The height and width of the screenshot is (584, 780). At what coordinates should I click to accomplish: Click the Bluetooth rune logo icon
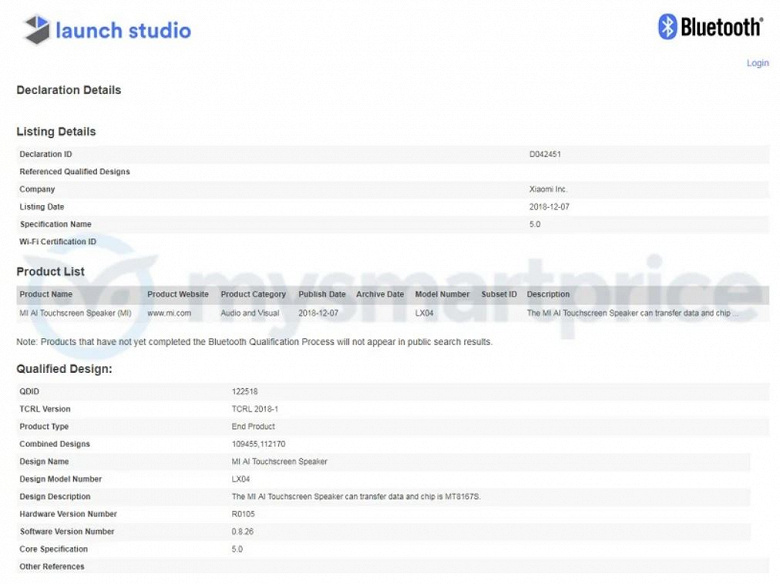tap(667, 26)
